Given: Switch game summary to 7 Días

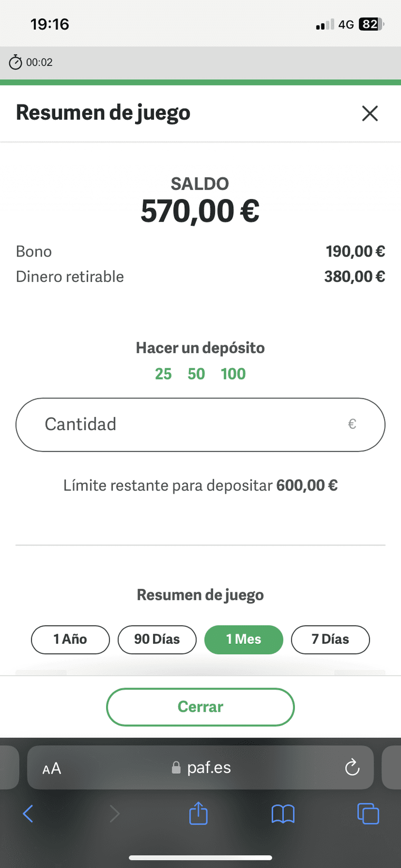Looking at the screenshot, I should (x=330, y=640).
